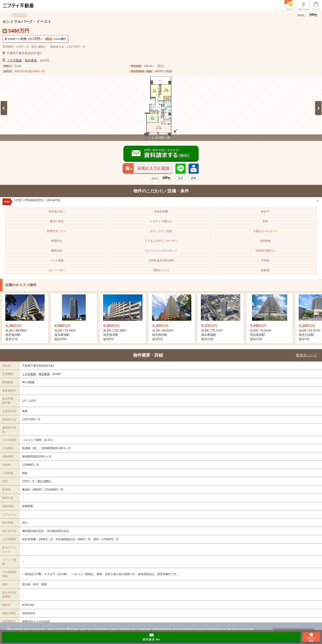Open ＪＲ京葉線 link near the price

[14, 60]
